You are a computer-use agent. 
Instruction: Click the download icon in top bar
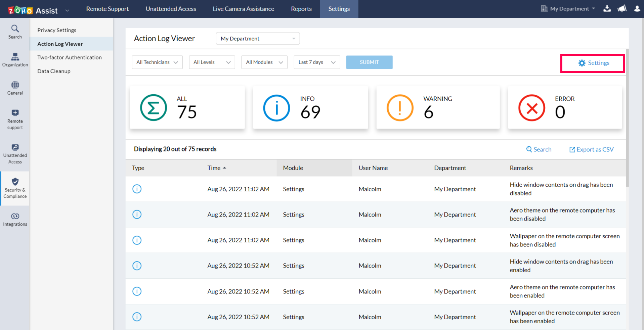click(x=607, y=8)
